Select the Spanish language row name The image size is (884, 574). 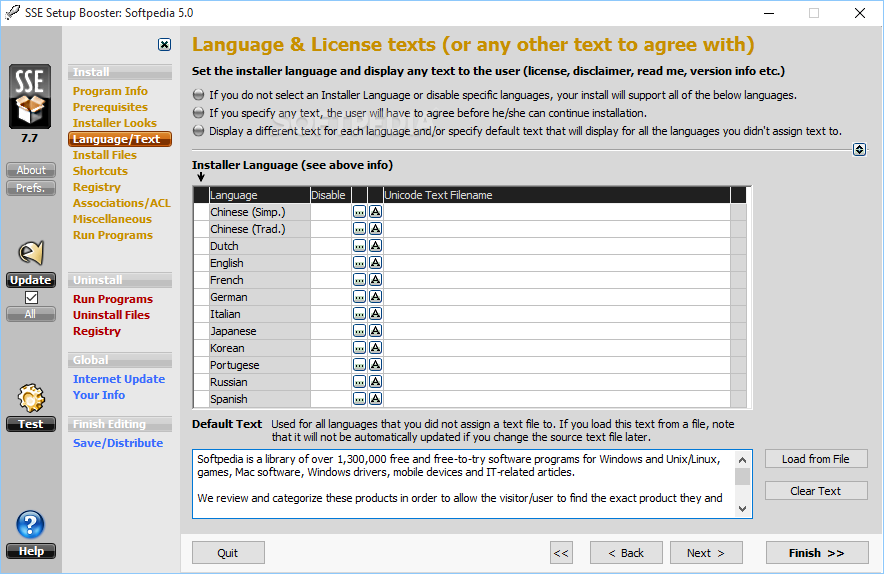point(228,399)
